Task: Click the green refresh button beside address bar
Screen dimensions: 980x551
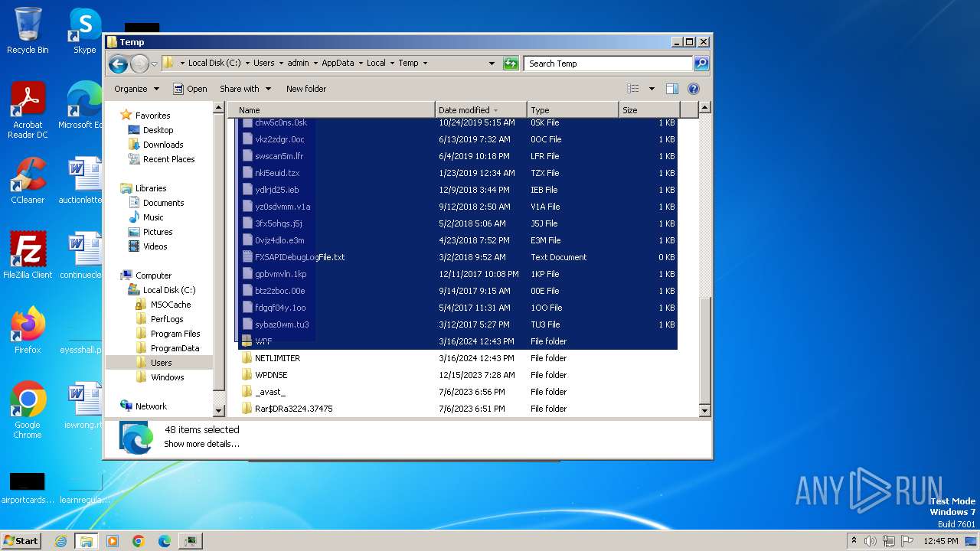Action: point(511,64)
